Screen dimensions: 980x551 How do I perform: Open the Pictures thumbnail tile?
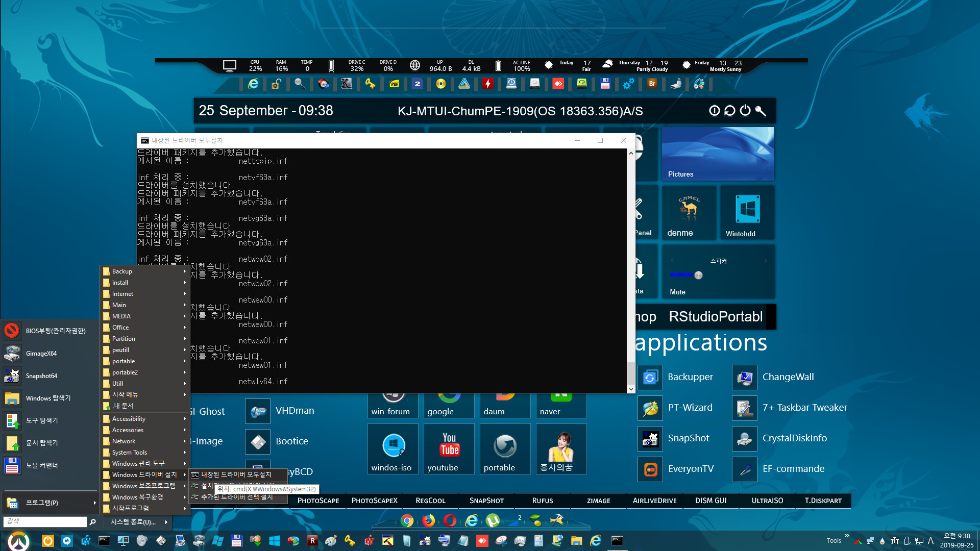pyautogui.click(x=718, y=154)
